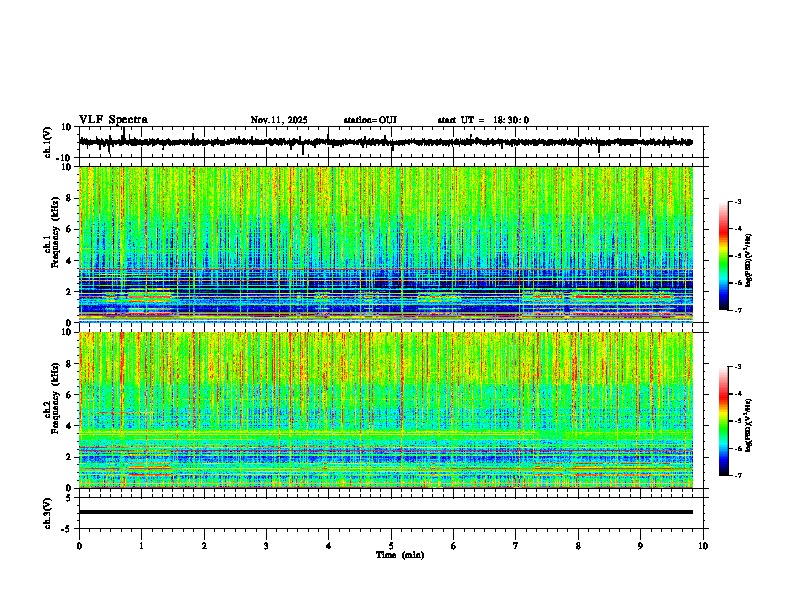Click the ch.1 "Frequency (kHz)" axis label

[55, 233]
